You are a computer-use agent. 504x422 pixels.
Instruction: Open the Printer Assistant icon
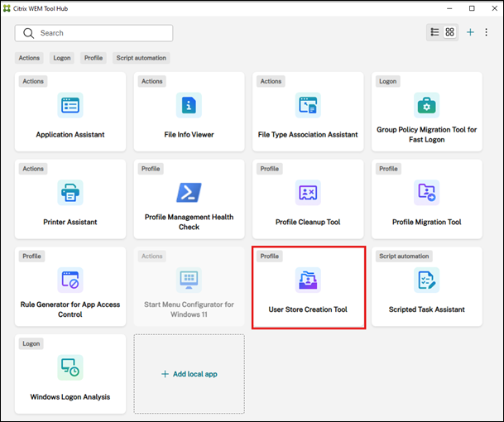70,193
